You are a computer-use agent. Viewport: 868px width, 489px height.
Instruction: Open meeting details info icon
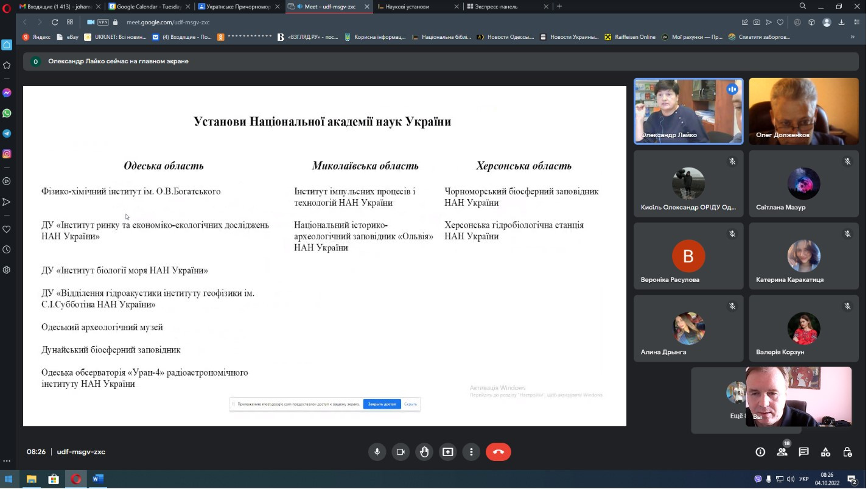[760, 452]
